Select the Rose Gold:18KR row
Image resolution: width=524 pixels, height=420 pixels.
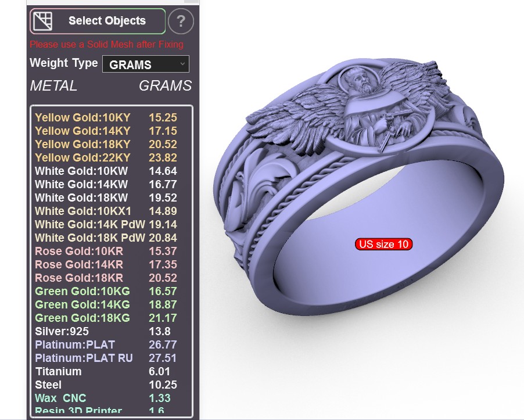(106, 278)
